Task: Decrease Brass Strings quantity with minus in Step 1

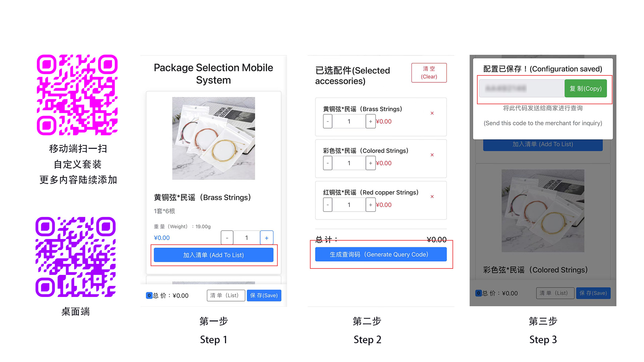Action: (227, 238)
